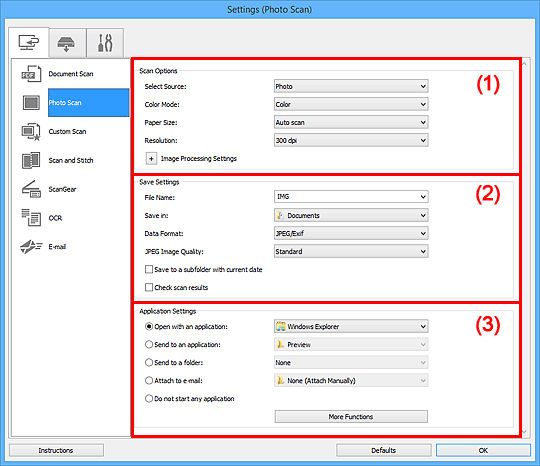Click the Documents folder icon in Save in
The width and height of the screenshot is (540, 466).
click(x=280, y=215)
